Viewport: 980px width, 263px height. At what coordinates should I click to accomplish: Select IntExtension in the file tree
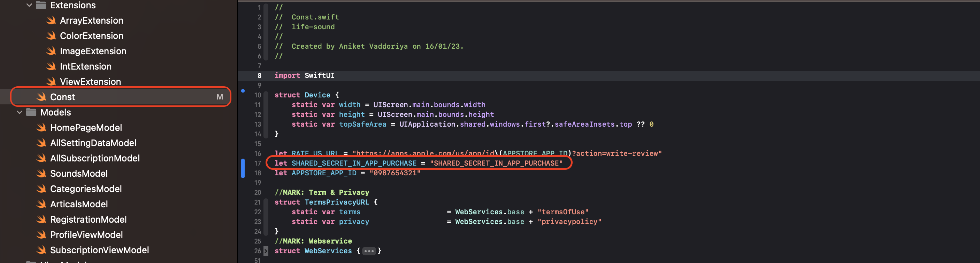[x=86, y=66]
